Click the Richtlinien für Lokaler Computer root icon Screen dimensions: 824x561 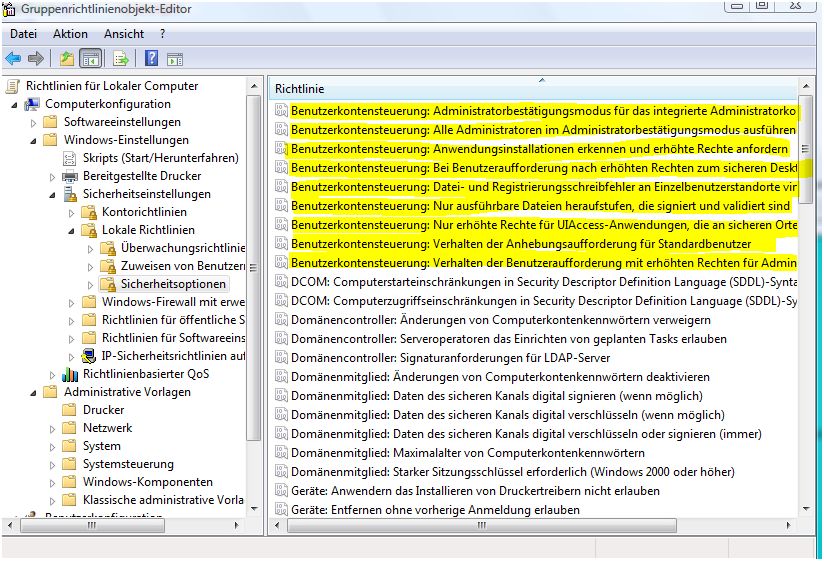pos(13,86)
